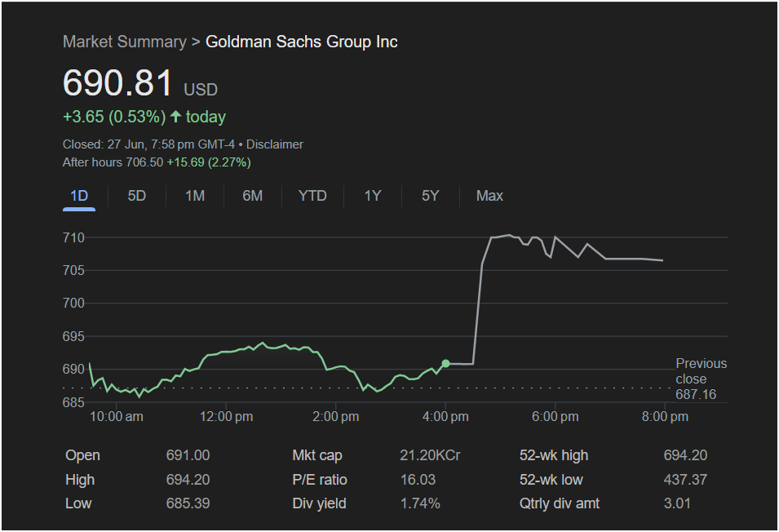Click the 695 price axis label

pyautogui.click(x=73, y=337)
